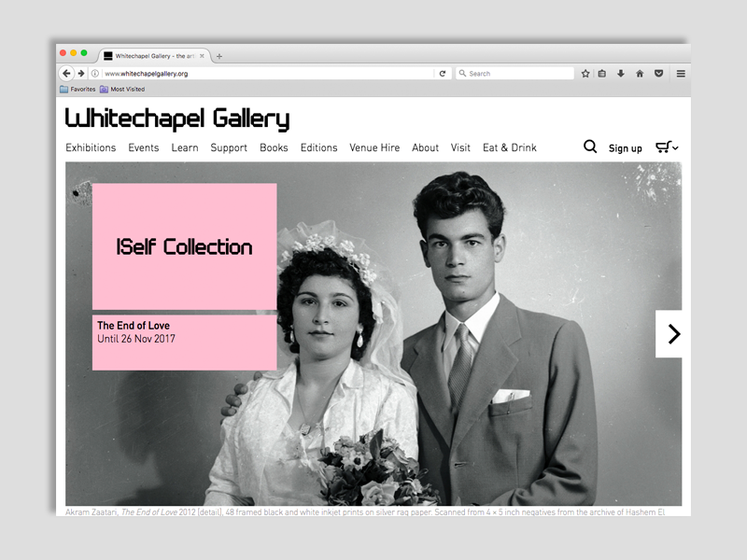
Task: Go to the browser home icon
Action: tap(640, 74)
